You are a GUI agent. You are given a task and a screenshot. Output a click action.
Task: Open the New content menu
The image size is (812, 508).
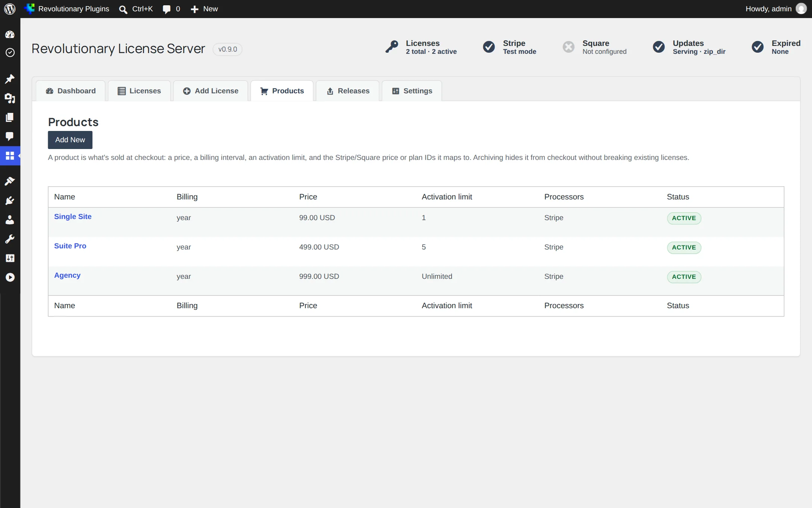pyautogui.click(x=205, y=9)
